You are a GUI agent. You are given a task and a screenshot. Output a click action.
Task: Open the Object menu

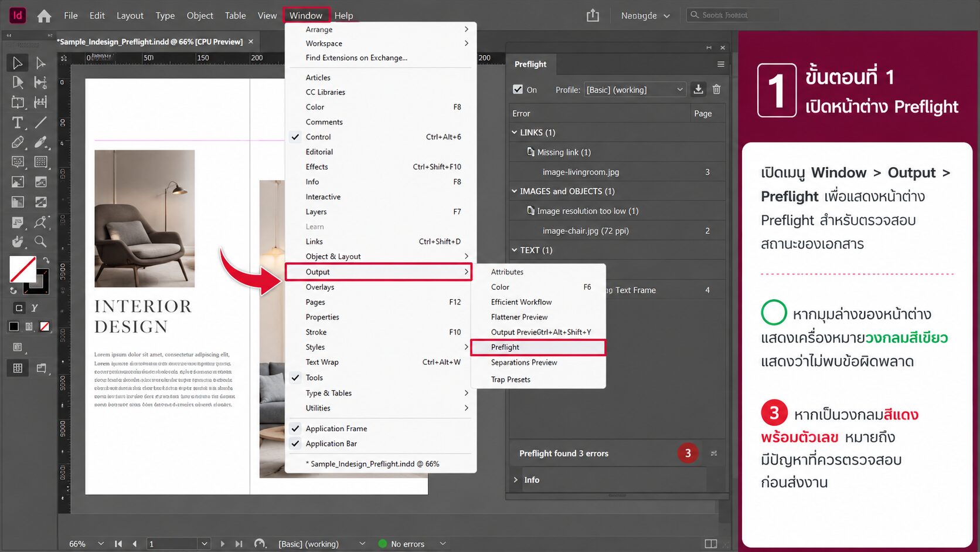point(200,15)
